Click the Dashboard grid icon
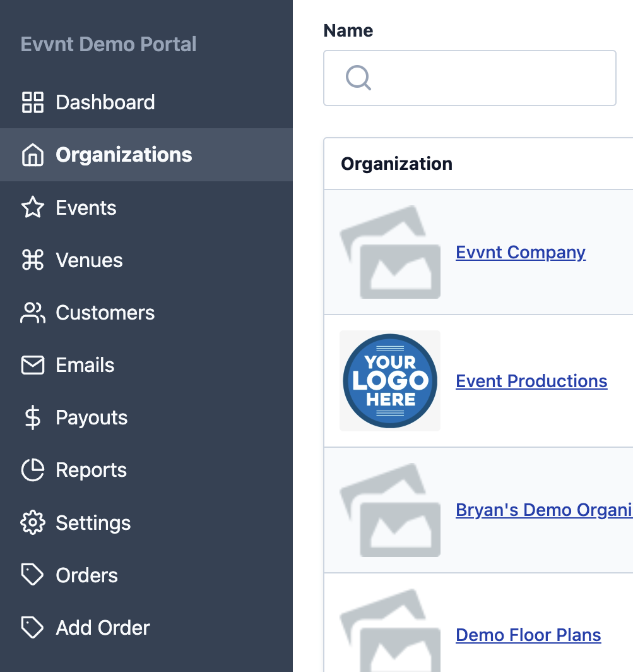The image size is (633, 672). pyautogui.click(x=33, y=102)
